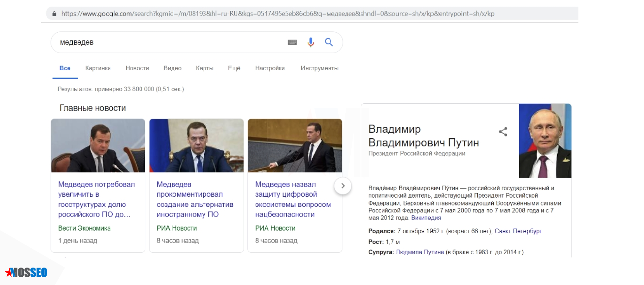This screenshot has width=644, height=285.
Task: Click the lock icon in address bar
Action: coord(54,14)
